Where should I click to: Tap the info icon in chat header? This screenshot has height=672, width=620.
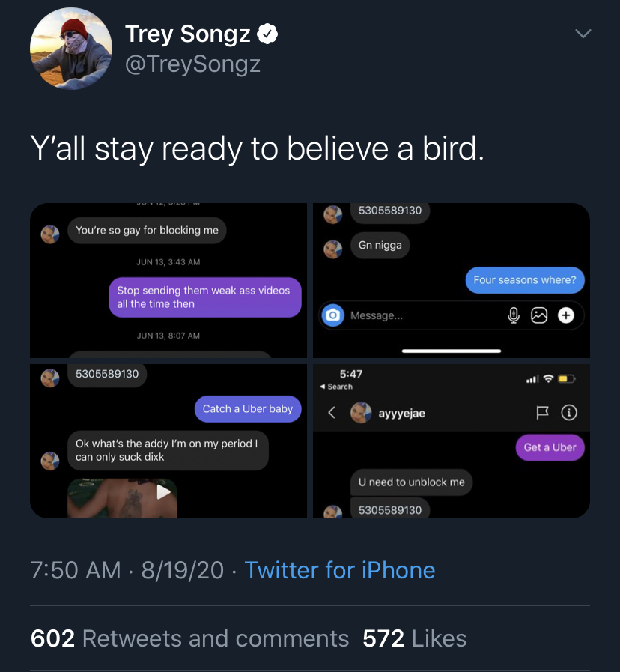pos(569,412)
